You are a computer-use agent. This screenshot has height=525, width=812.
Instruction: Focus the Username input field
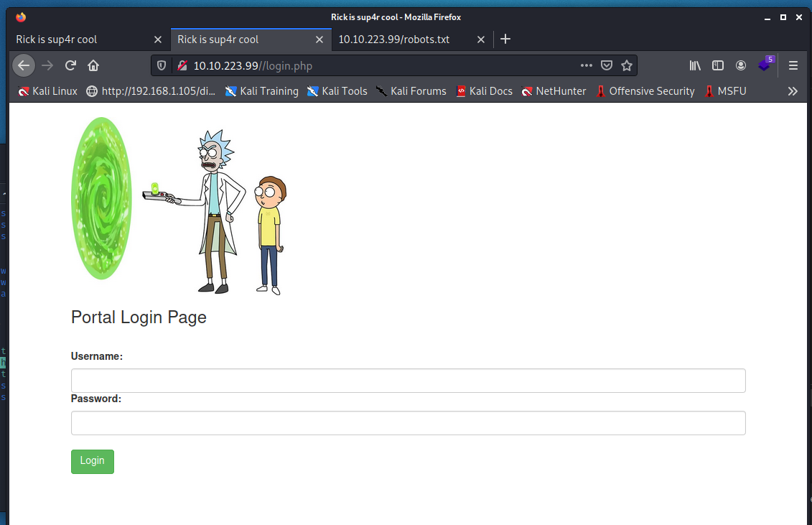pos(408,381)
